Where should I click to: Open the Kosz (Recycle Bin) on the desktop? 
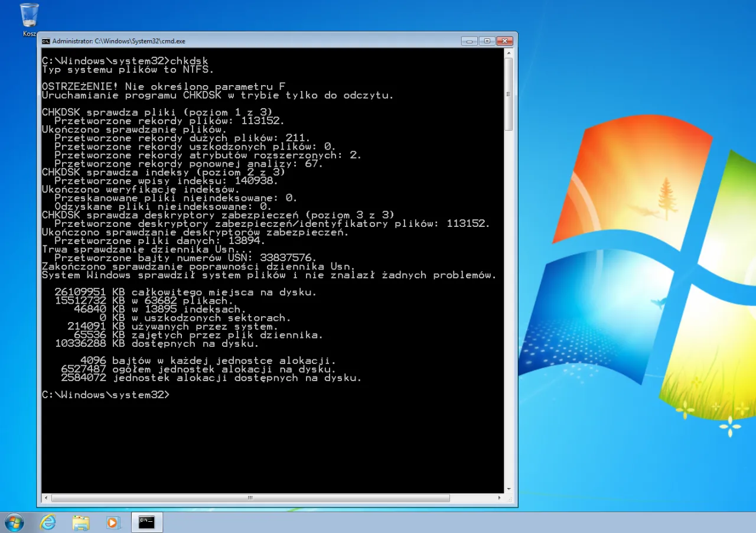click(x=28, y=15)
